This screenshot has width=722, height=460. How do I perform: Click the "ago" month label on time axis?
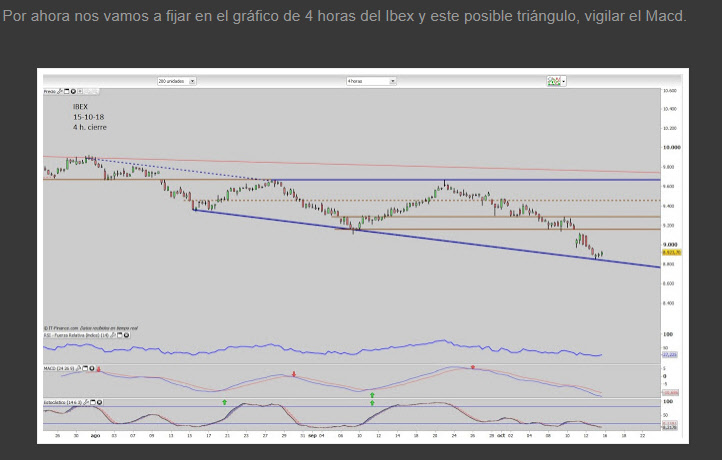pyautogui.click(x=95, y=436)
